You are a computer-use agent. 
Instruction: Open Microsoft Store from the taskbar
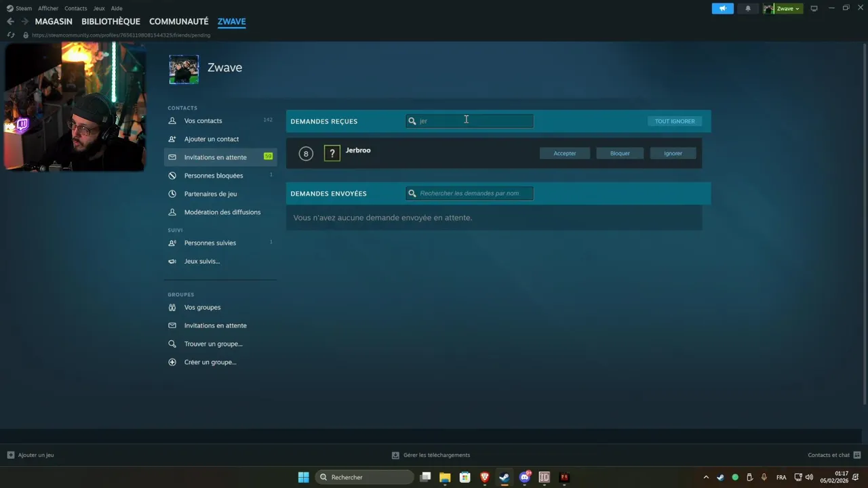[x=465, y=477]
